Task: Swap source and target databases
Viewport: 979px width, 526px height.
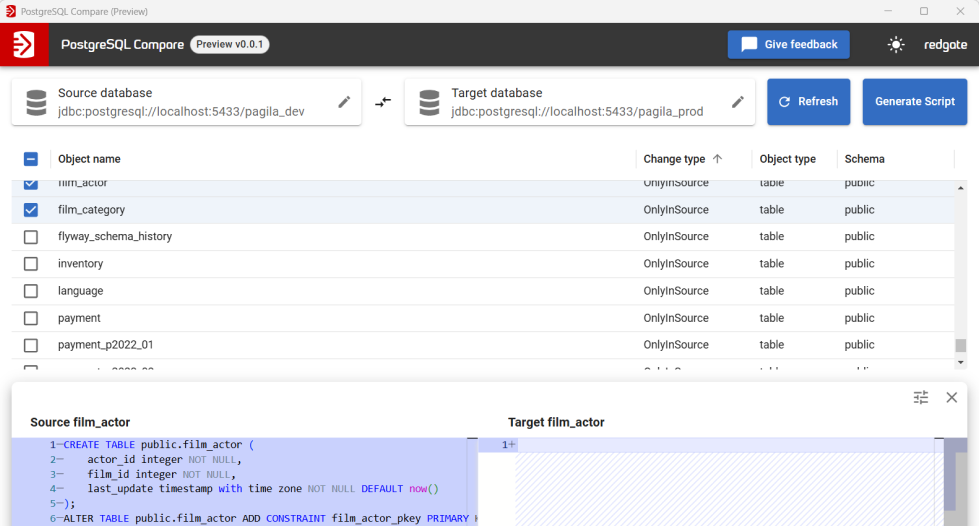Action: 383,102
